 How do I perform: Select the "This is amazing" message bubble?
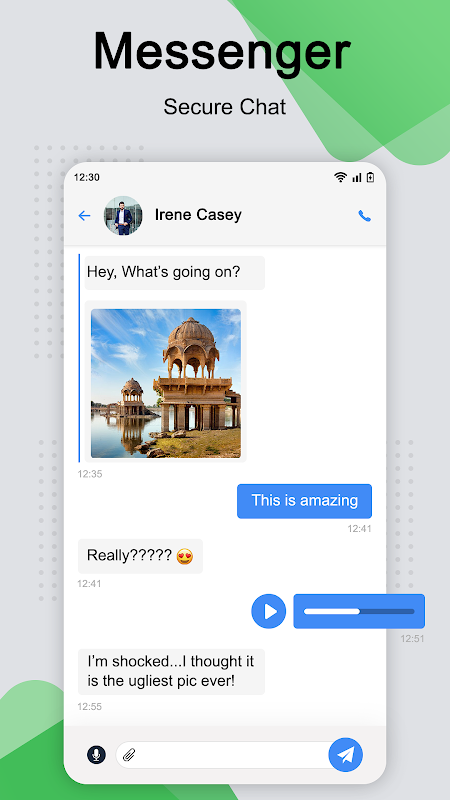pos(305,501)
